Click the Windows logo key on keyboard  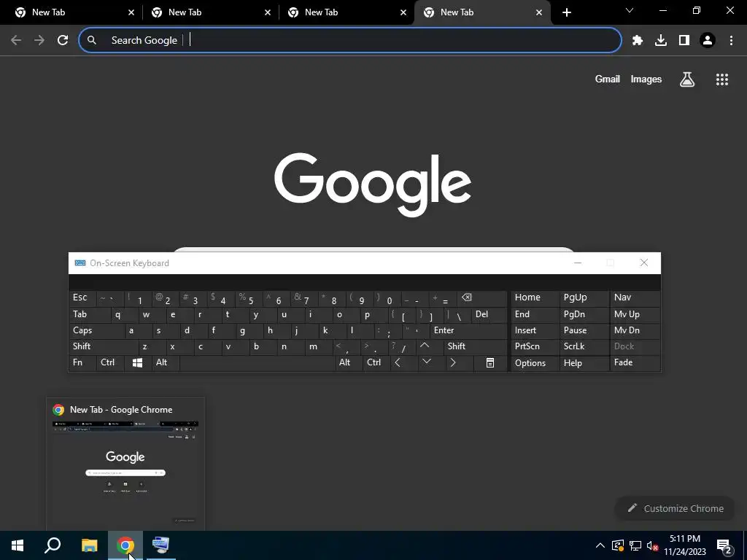point(137,363)
